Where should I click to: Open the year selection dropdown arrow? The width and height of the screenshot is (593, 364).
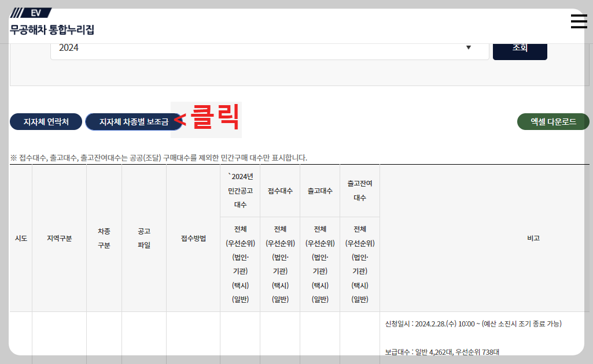[469, 49]
